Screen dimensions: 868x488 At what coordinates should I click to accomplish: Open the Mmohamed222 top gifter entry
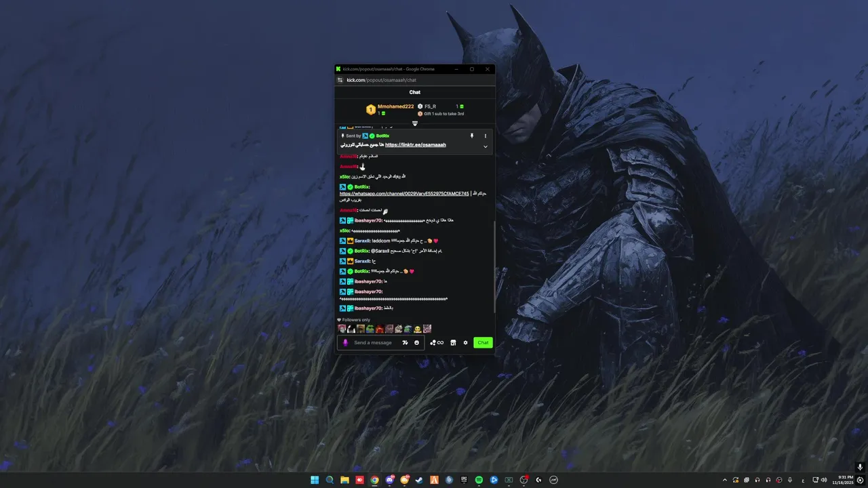[x=390, y=109]
